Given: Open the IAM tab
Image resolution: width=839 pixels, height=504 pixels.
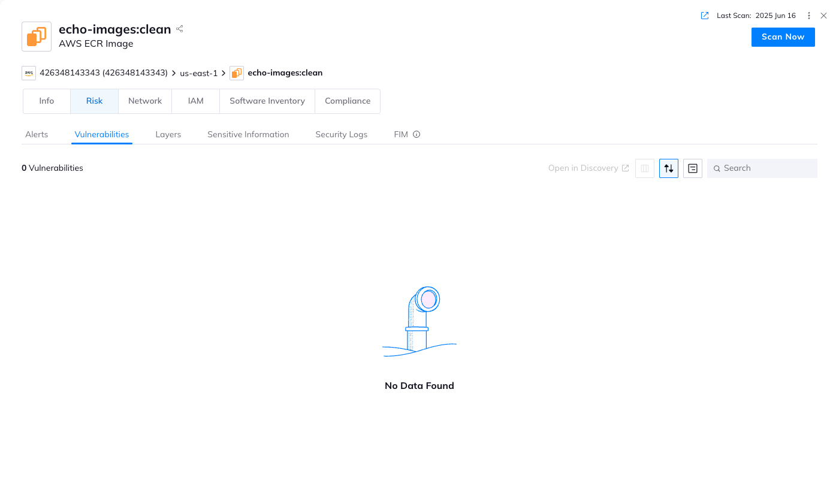Looking at the screenshot, I should (196, 101).
